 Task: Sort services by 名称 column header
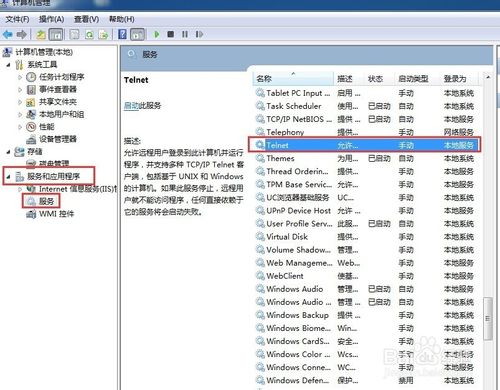[293, 79]
